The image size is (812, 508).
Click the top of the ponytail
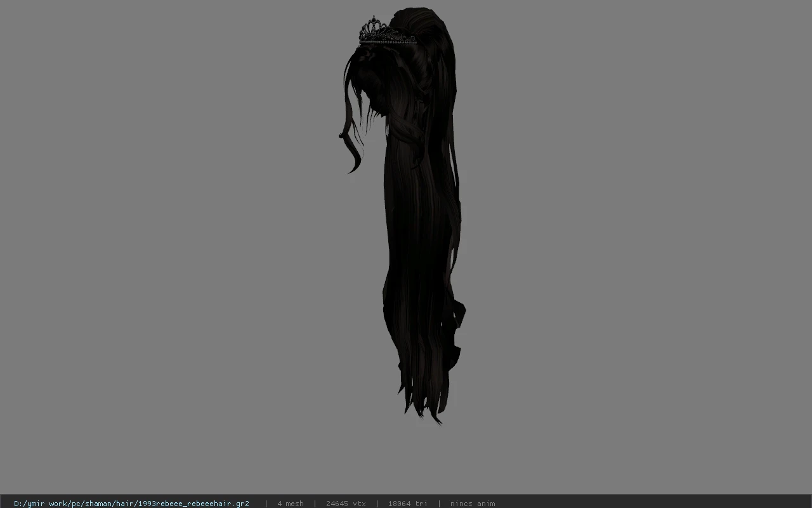click(424, 22)
